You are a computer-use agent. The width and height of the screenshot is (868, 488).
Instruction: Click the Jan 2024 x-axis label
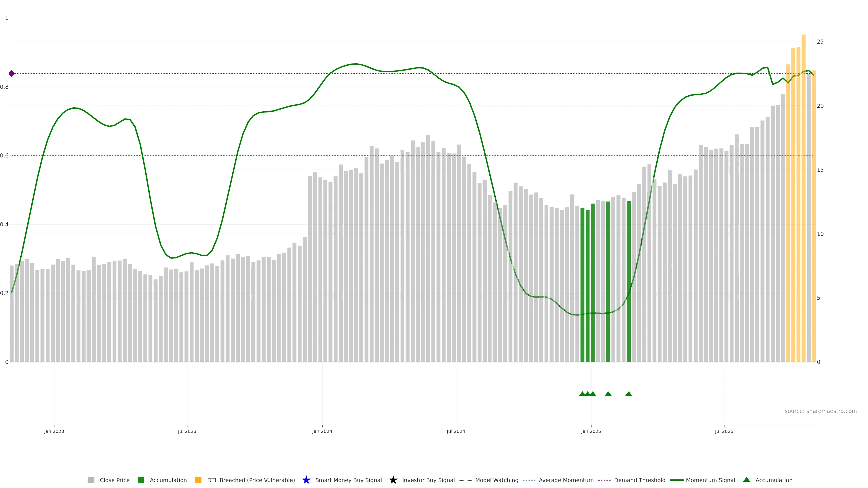point(322,431)
